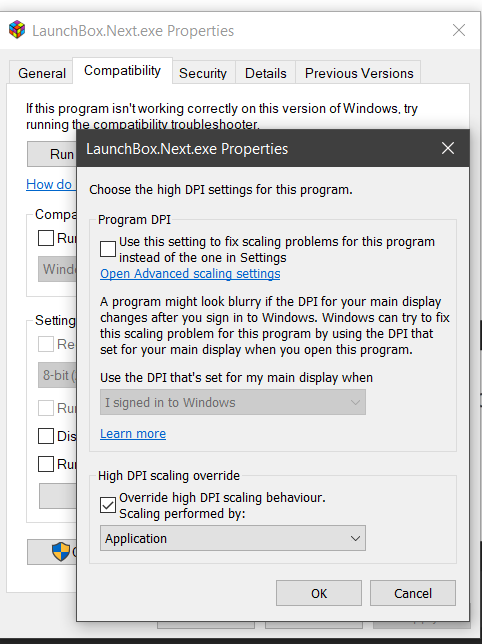Click the Run compatibility troubleshooter button
The image size is (482, 644).
tap(52, 154)
